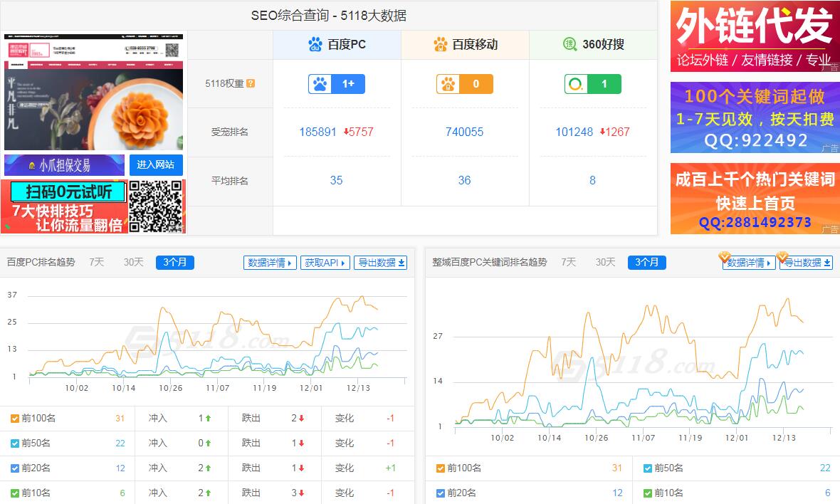Click 变化 value +1 in 前20名 row
The image size is (840, 504).
[x=390, y=468]
